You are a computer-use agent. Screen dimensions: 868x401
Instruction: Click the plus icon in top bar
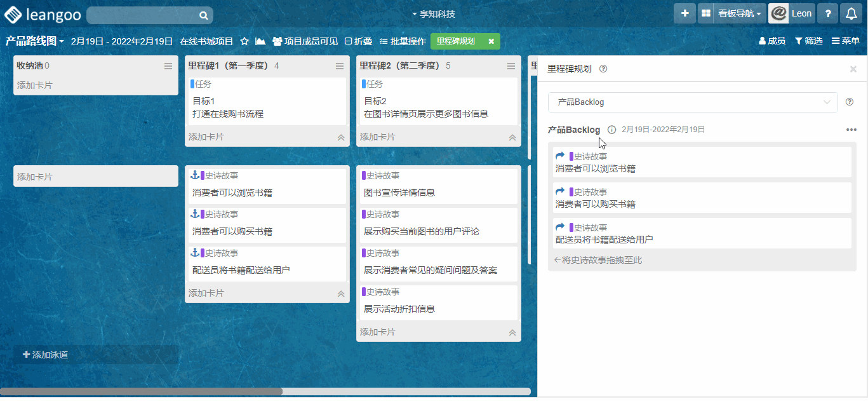[x=684, y=13]
